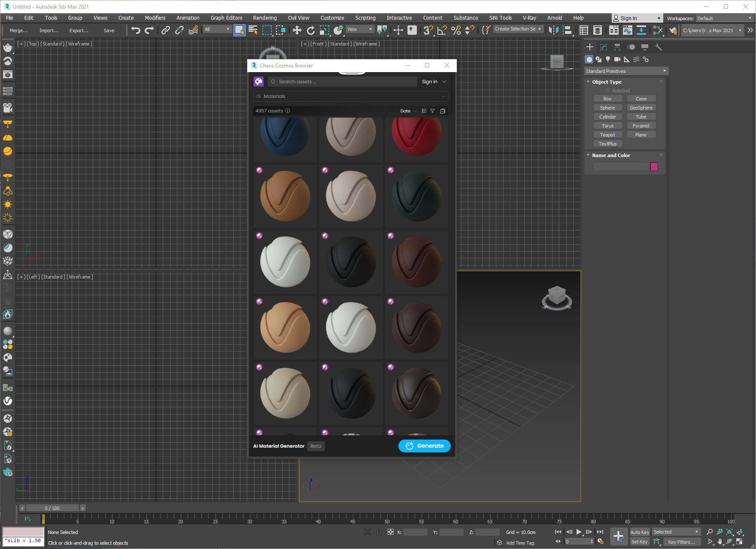The image size is (756, 549).
Task: Open the reference coordinate View dropdown
Action: click(360, 29)
